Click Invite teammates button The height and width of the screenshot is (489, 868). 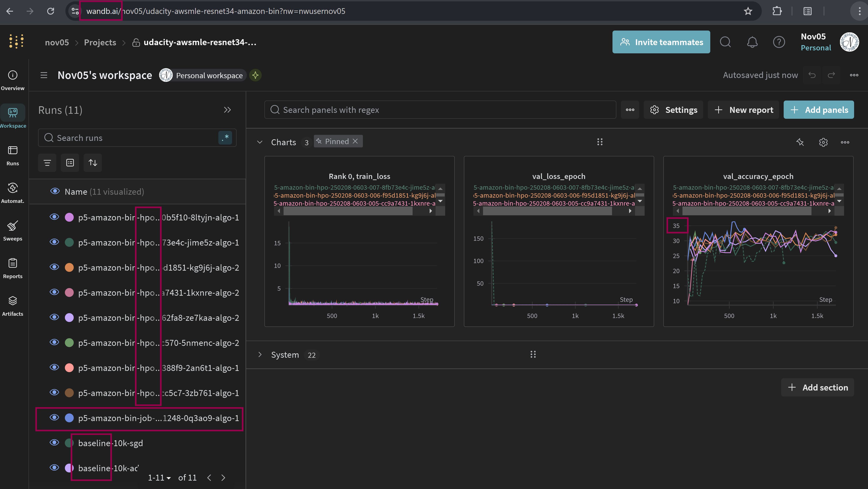[661, 42]
